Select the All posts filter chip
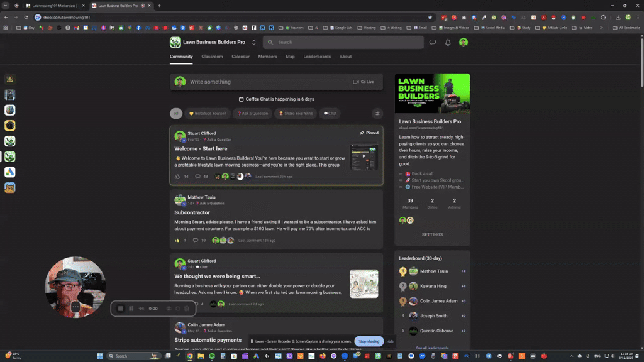644x362 pixels. [x=176, y=114]
